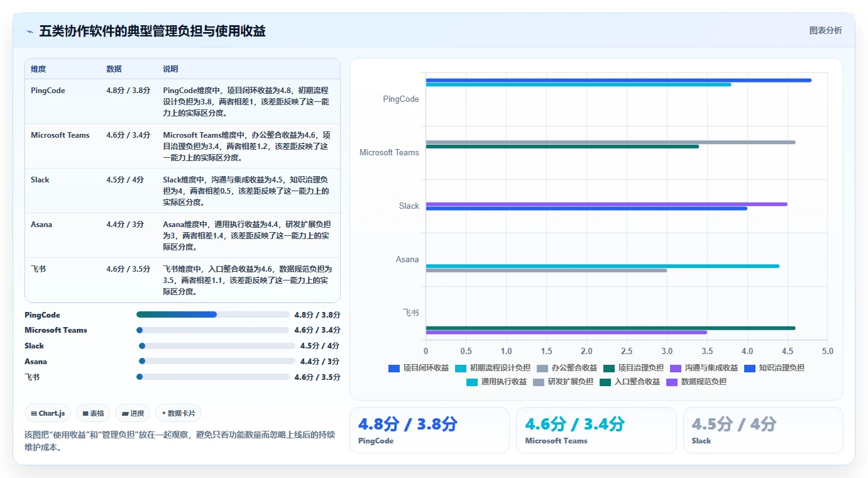Click the footnote about 使用收益 and 管理负担
868x478 pixels.
tap(180, 441)
